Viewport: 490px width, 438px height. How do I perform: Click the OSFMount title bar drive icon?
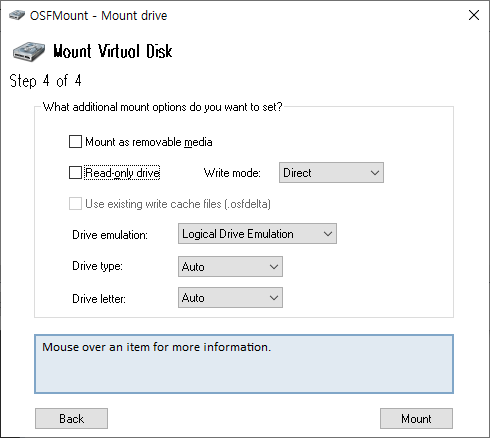[17, 15]
